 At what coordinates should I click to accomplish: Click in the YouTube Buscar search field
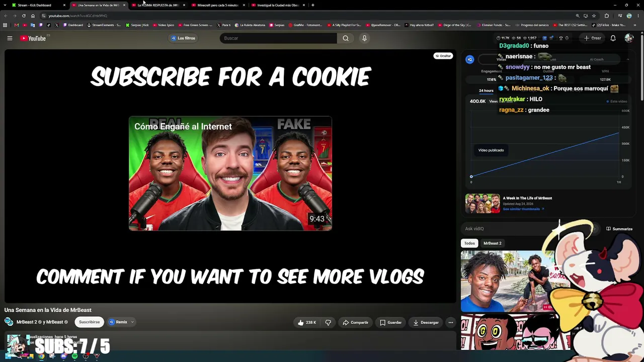279,38
